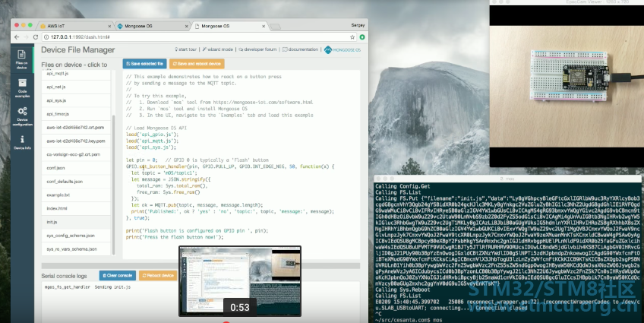Open the Device info sidebar icon
644x323 pixels.
[x=22, y=142]
